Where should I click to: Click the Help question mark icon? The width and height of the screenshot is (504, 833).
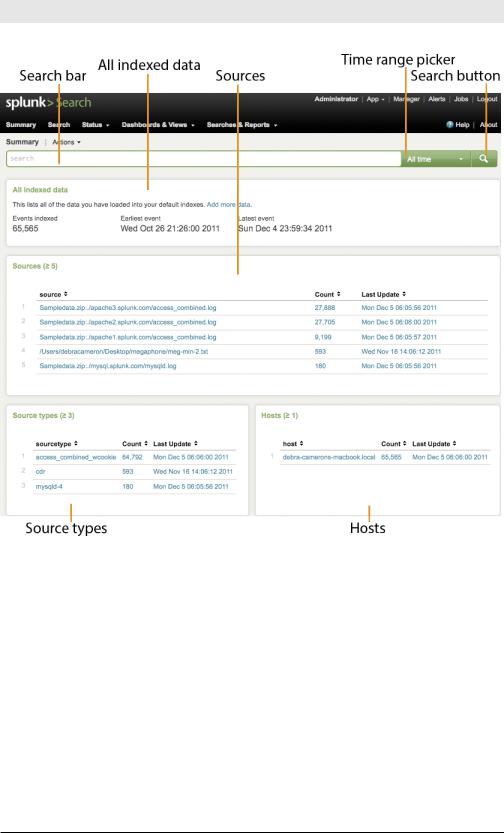coord(450,125)
